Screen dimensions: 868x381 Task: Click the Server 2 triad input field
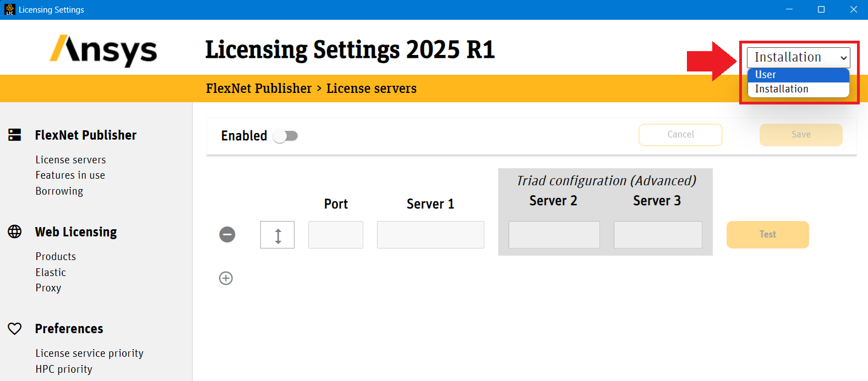coord(554,235)
